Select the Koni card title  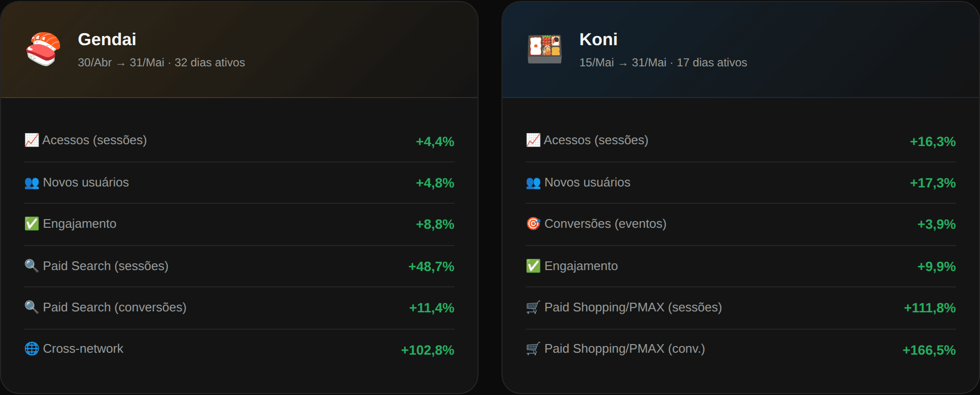pyautogui.click(x=599, y=39)
